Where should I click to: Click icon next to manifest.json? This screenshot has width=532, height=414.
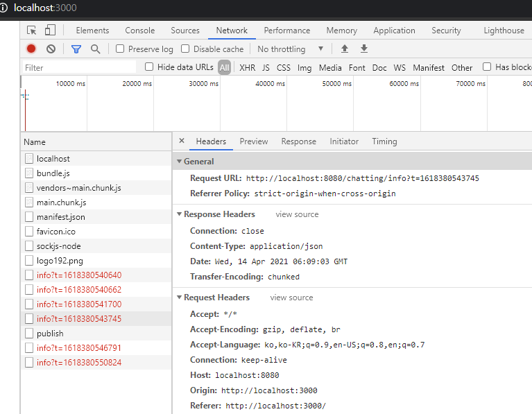[x=29, y=217]
